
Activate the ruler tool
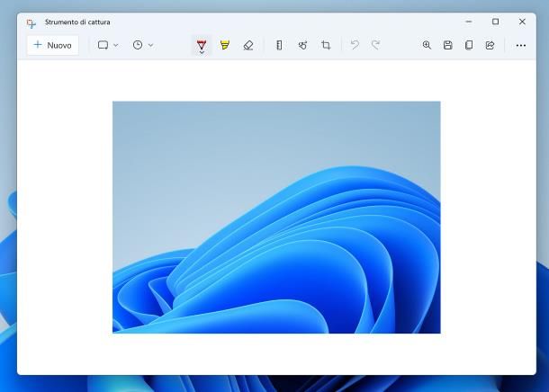[279, 45]
